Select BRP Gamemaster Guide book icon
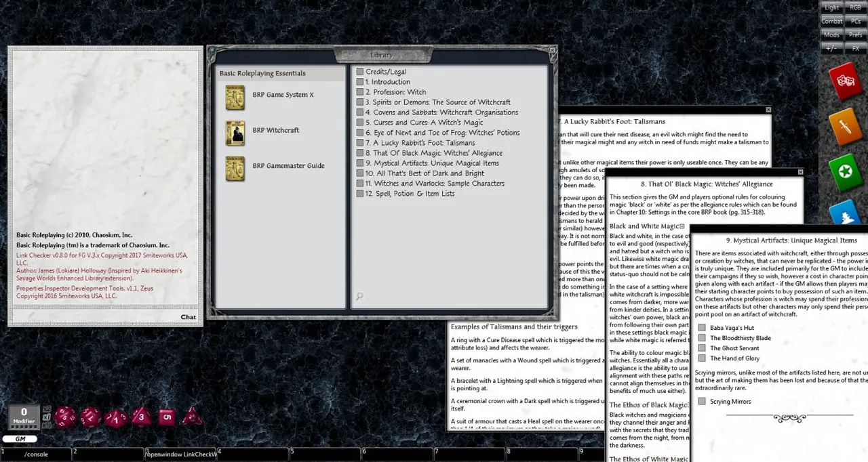This screenshot has width=868, height=462. 235,168
